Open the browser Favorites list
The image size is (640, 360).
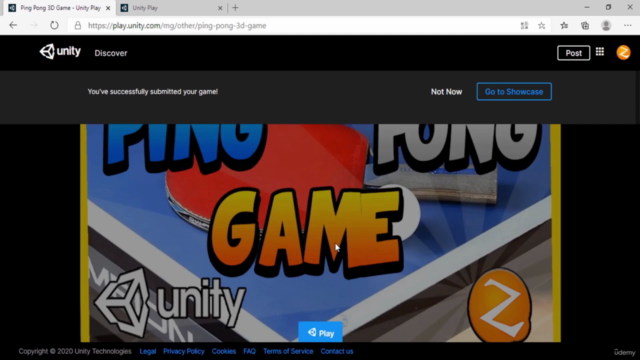coord(564,26)
